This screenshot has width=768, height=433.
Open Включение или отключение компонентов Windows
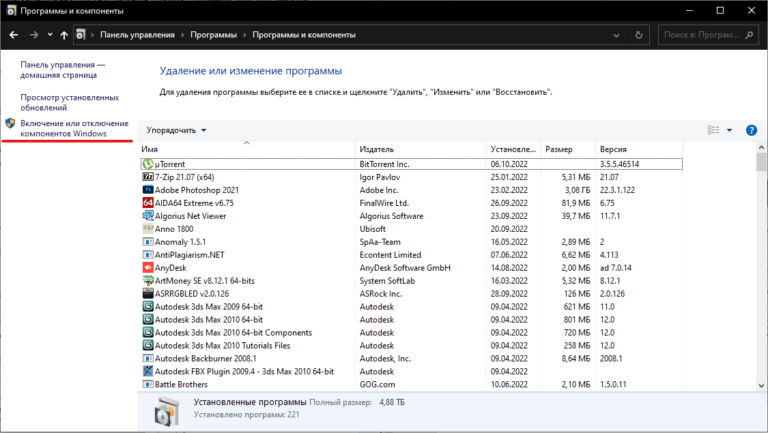pyautogui.click(x=74, y=128)
